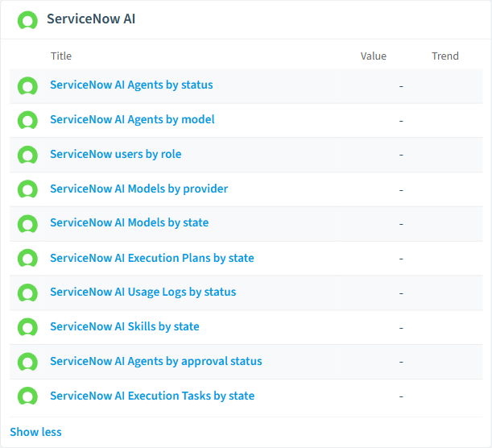
Task: Click value dash for Execution Tasks by state
Action: coord(401,396)
